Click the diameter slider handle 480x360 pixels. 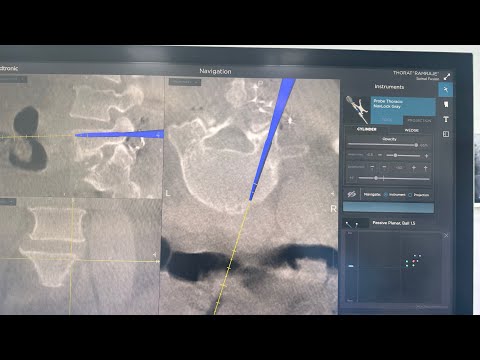395,155
